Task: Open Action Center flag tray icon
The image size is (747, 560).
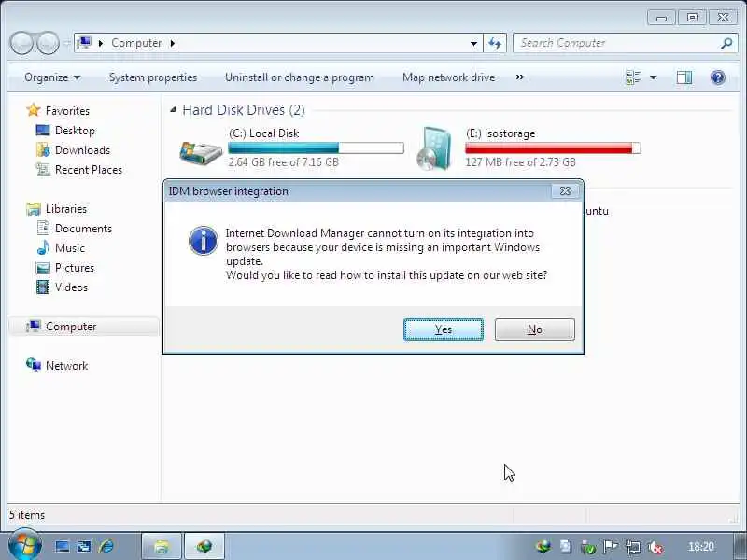Action: [611, 547]
